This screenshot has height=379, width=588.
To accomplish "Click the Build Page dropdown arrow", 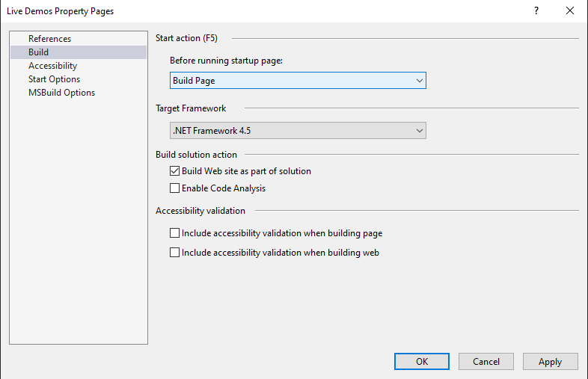I will click(419, 81).
